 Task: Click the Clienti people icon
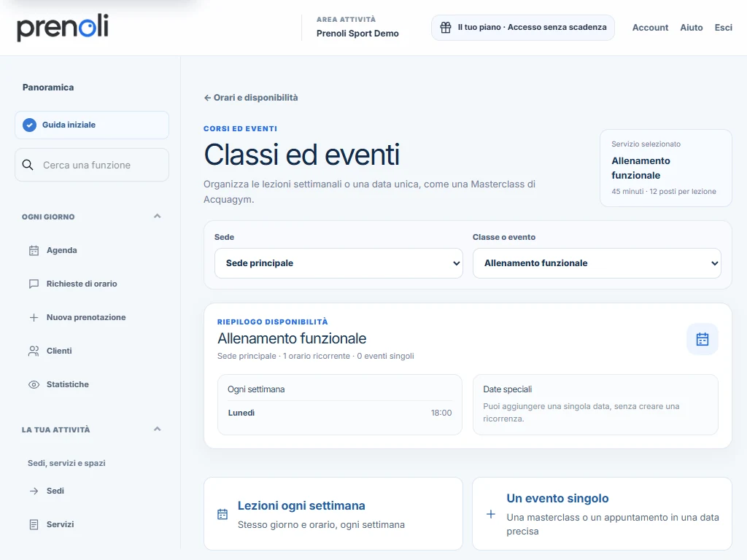tap(34, 351)
